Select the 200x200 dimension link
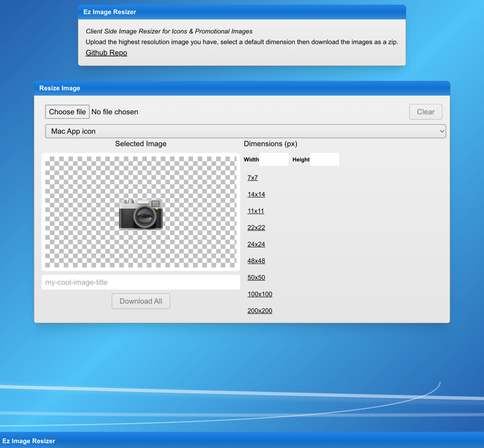 click(x=260, y=311)
